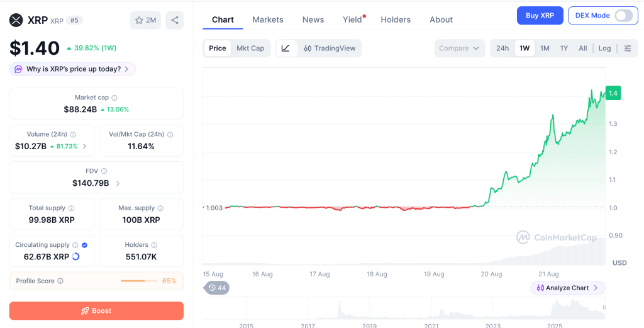Click the 39.82% (1W) change text
Viewport: 644px width, 328px height.
[x=96, y=48]
